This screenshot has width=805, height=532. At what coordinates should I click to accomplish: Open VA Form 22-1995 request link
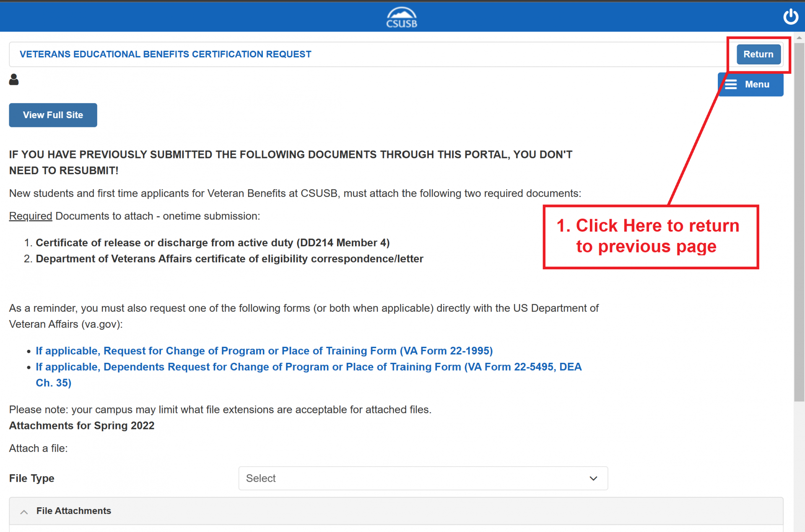[x=264, y=351]
